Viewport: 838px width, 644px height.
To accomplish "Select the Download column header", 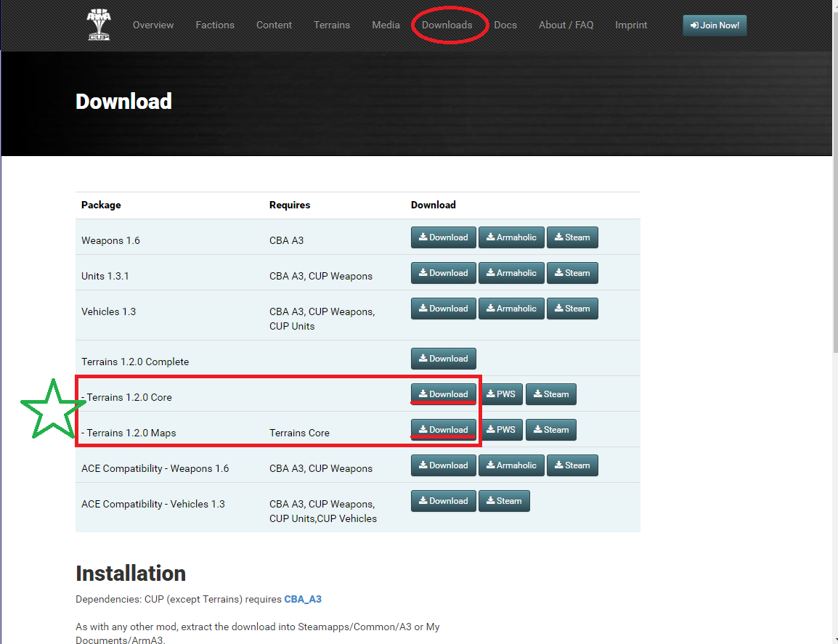I will pyautogui.click(x=434, y=205).
